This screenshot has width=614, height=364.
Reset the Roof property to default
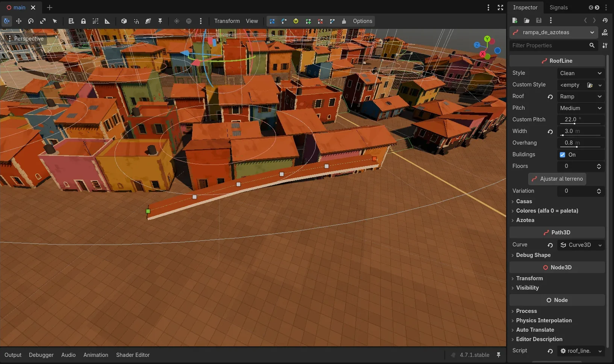coord(550,97)
